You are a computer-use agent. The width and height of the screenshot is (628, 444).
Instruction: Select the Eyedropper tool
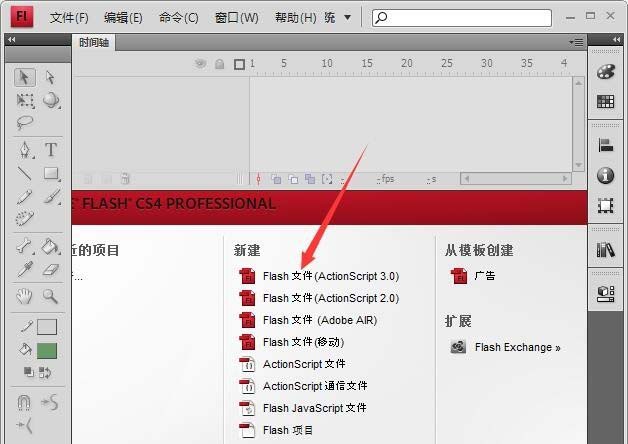pos(25,270)
